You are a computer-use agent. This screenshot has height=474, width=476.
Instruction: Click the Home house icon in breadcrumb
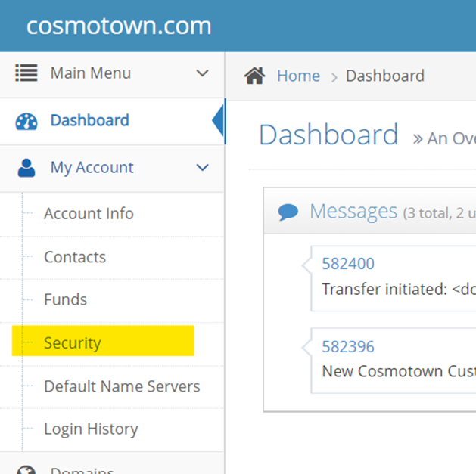click(255, 76)
